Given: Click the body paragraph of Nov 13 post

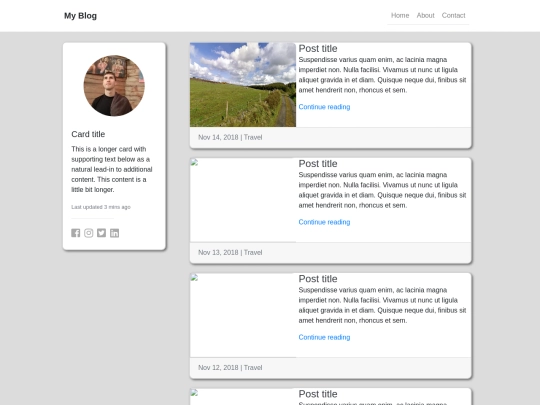Looking at the screenshot, I should (382, 190).
